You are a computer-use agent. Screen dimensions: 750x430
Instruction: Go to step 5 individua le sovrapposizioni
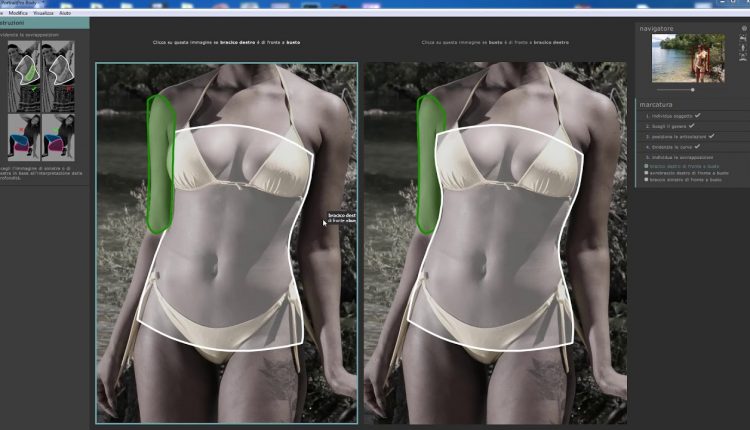coord(679,157)
